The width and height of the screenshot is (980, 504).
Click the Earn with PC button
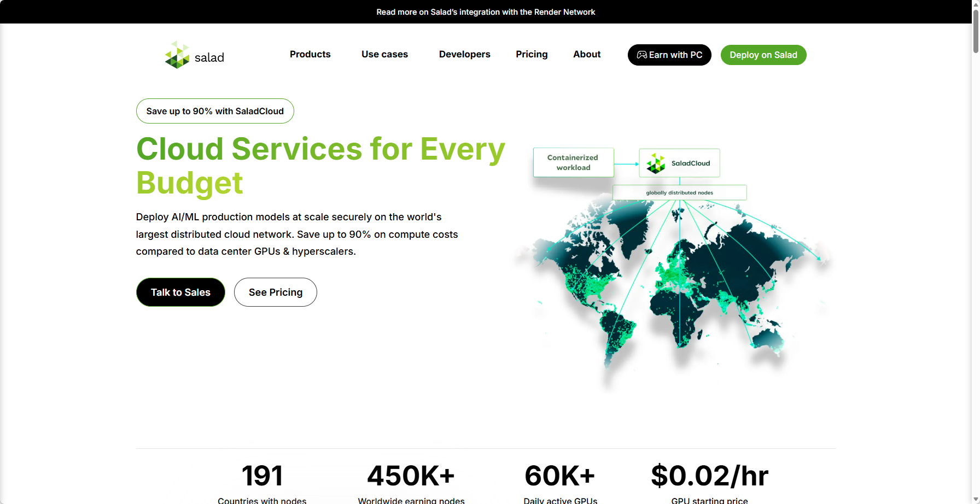(x=669, y=55)
